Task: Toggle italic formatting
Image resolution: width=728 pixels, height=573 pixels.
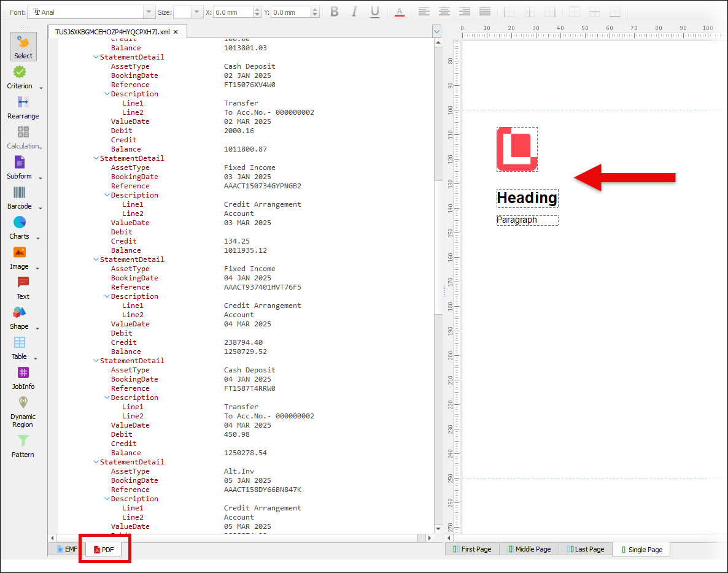Action: click(354, 12)
